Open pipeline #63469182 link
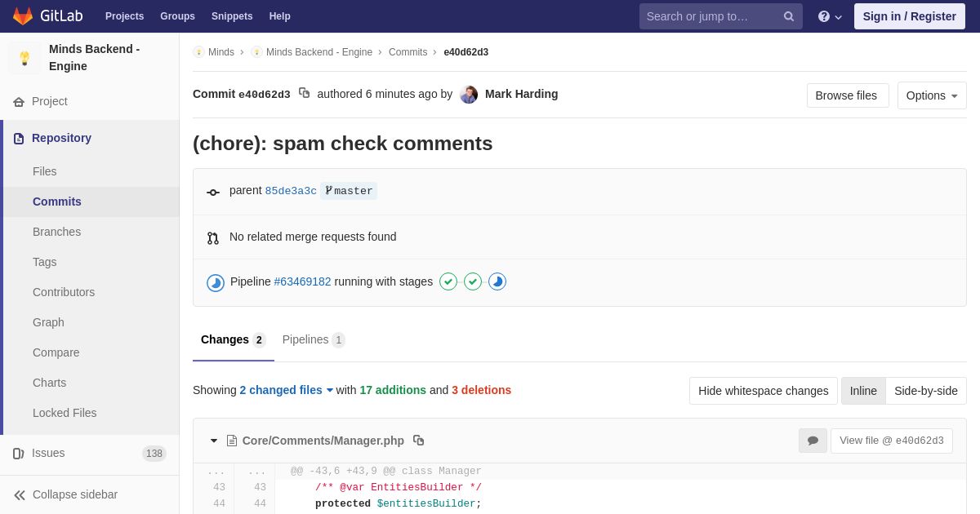 [303, 281]
